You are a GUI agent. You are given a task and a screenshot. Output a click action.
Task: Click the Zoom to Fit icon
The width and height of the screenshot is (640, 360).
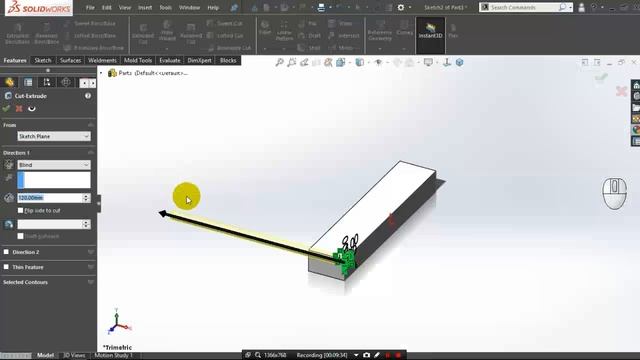279,62
